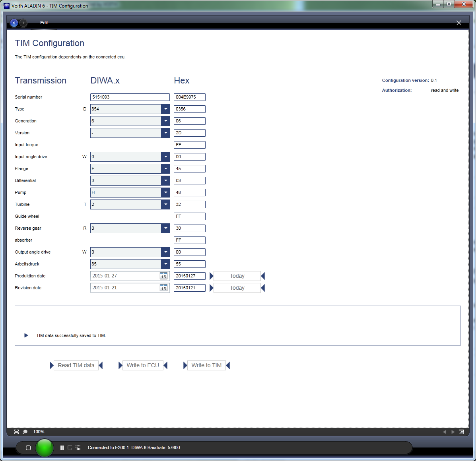
Task: Open the Edit menu
Action: point(44,23)
